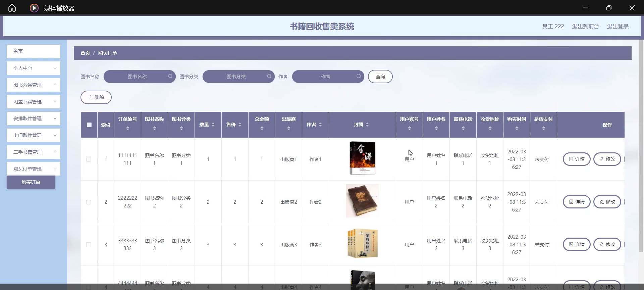Click the 作者3 cell
Image resolution: width=644 pixels, height=290 pixels.
click(315, 245)
